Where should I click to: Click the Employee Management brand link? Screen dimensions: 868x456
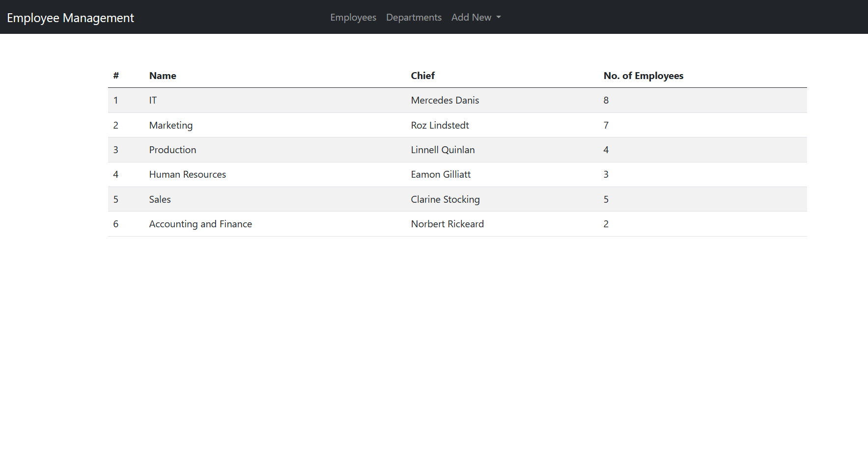[70, 18]
